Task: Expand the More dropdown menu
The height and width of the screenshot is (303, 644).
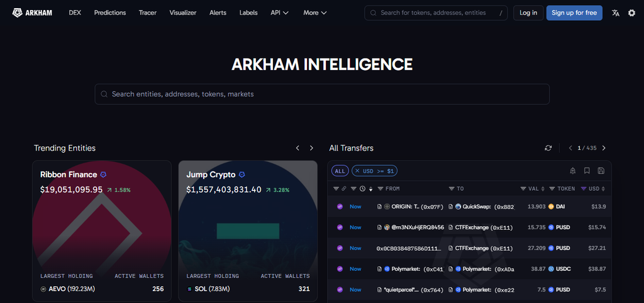Action: coord(315,13)
